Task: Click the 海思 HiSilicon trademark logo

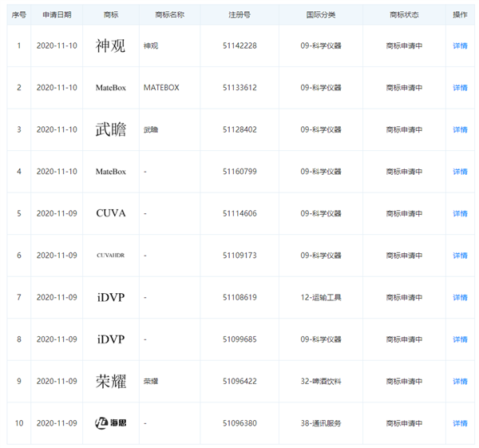Action: point(110,423)
